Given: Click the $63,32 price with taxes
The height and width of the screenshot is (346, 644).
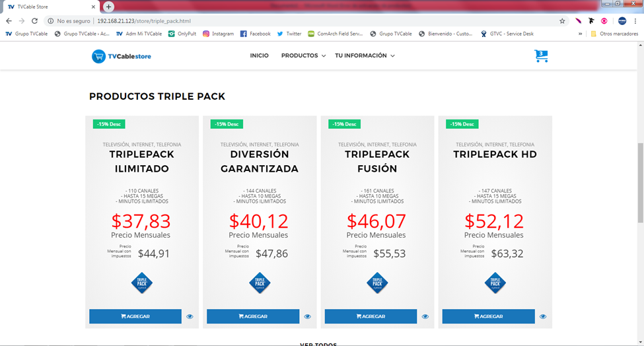Looking at the screenshot, I should pyautogui.click(x=507, y=254).
